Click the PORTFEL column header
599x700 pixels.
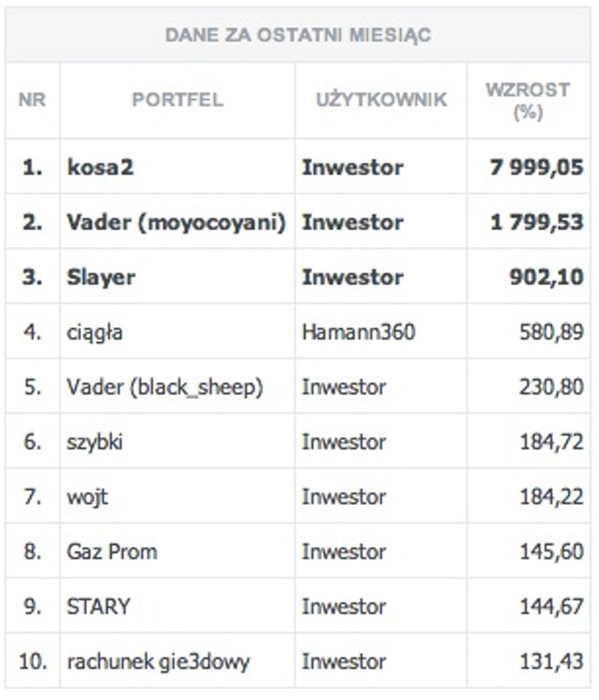[x=178, y=101]
